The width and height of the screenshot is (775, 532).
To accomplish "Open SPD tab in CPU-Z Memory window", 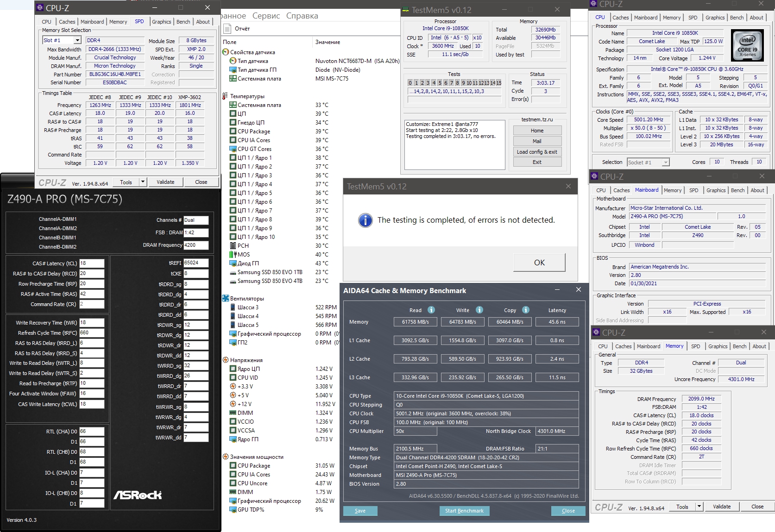I will [x=695, y=346].
